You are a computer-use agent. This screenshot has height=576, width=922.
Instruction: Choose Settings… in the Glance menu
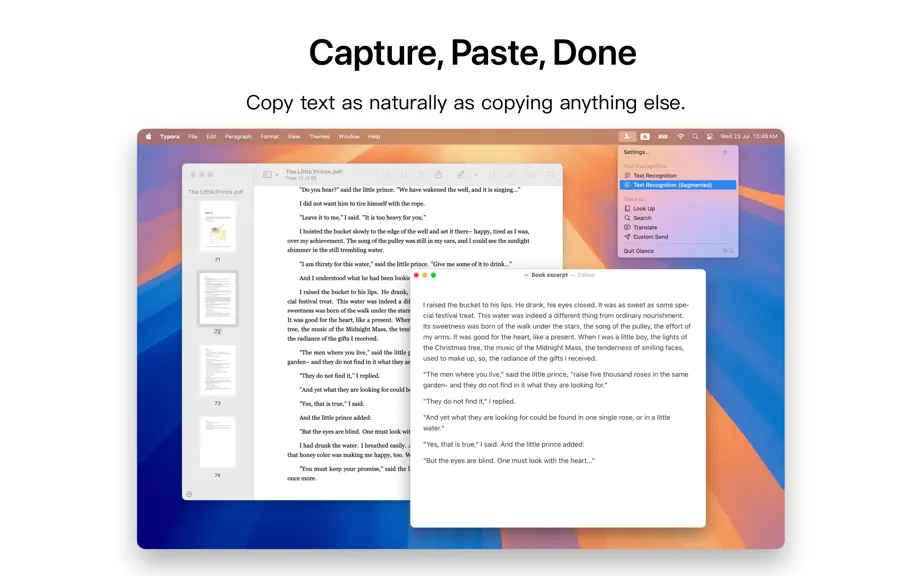(x=677, y=152)
